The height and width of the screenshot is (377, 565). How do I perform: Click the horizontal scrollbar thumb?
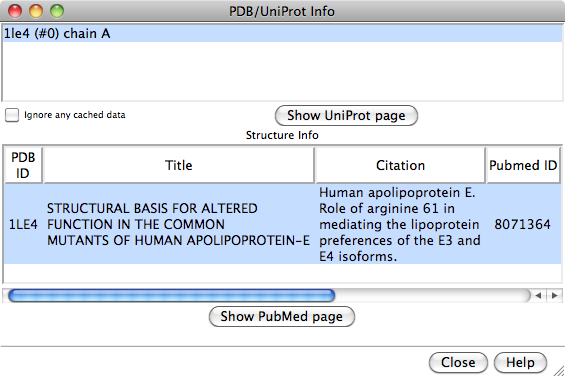[172, 296]
